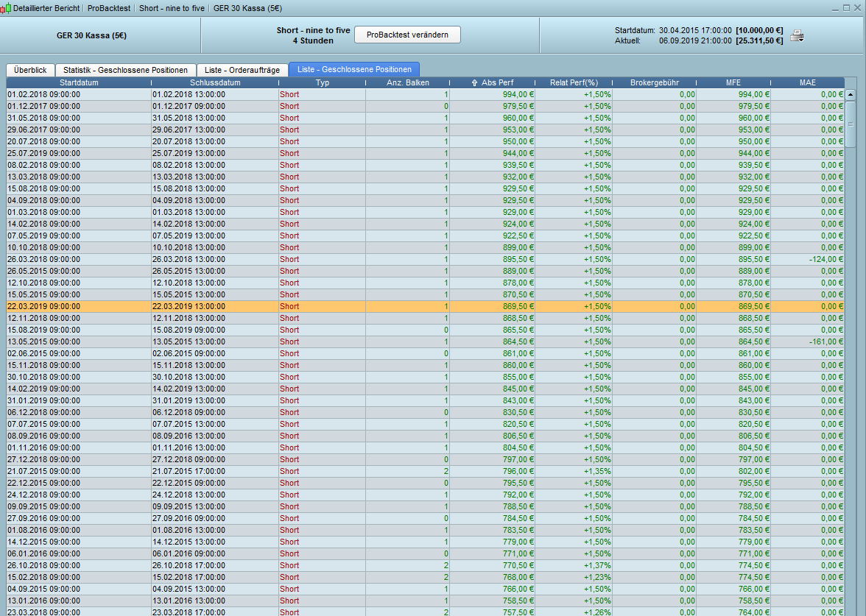Screen dimensions: 866x616
Task: Select the highlighted row 22.03.2019 09:00:00
Action: pyautogui.click(x=426, y=306)
